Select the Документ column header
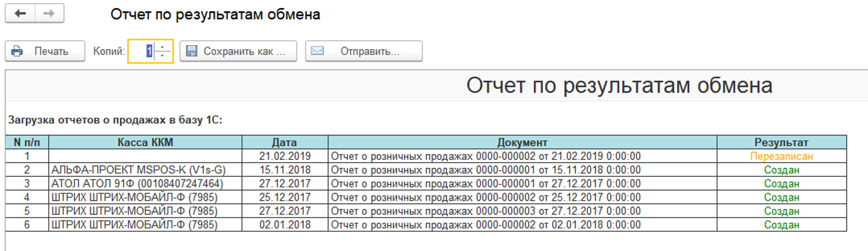The height and width of the screenshot is (251, 868). click(x=522, y=142)
